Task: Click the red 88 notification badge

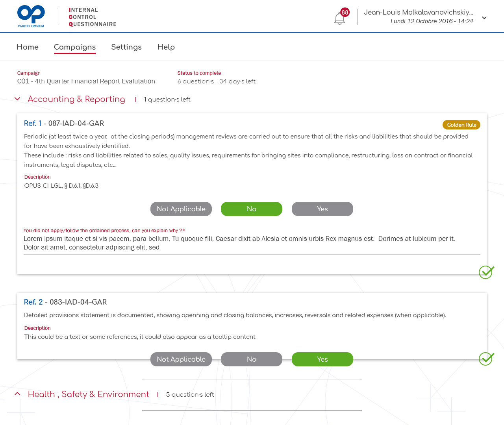Action: 345,12
